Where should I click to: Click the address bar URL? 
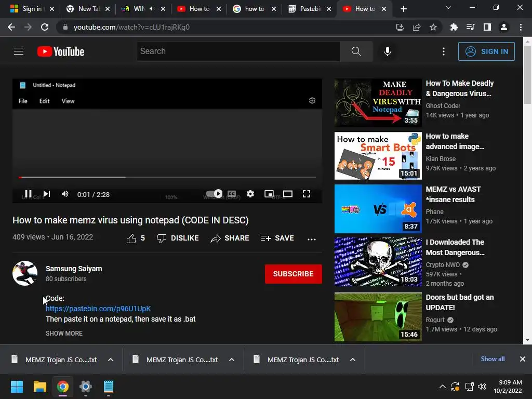(131, 27)
